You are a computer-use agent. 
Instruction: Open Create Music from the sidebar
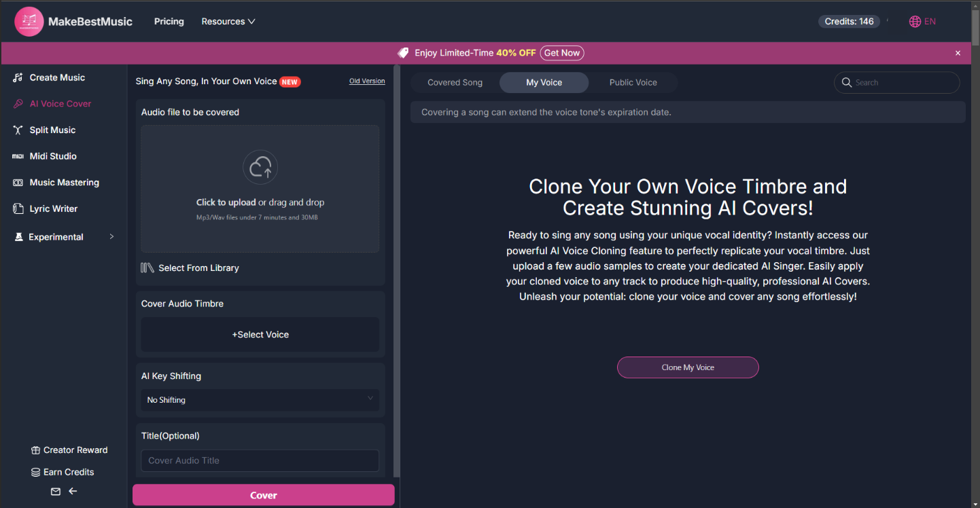[57, 77]
